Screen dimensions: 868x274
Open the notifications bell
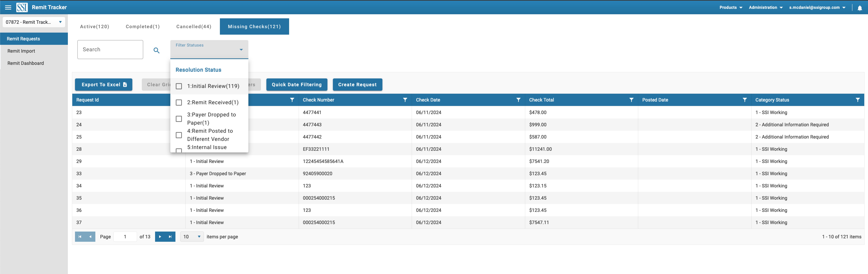tap(860, 8)
